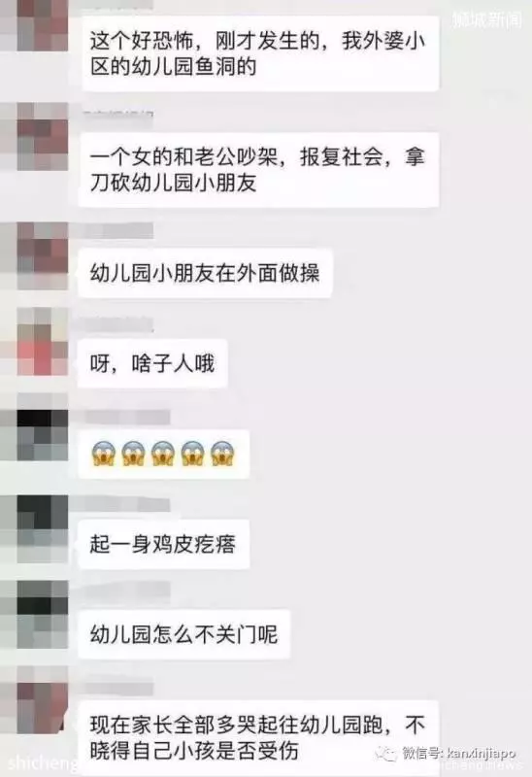This screenshot has width=532, height=777.
Task: Tap dark avatar beside the emoji message
Action: click(43, 427)
